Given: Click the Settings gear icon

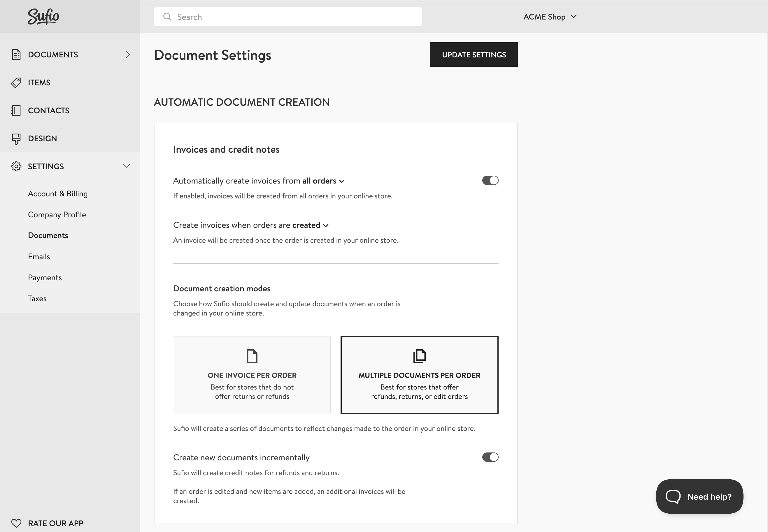Looking at the screenshot, I should (x=16, y=166).
